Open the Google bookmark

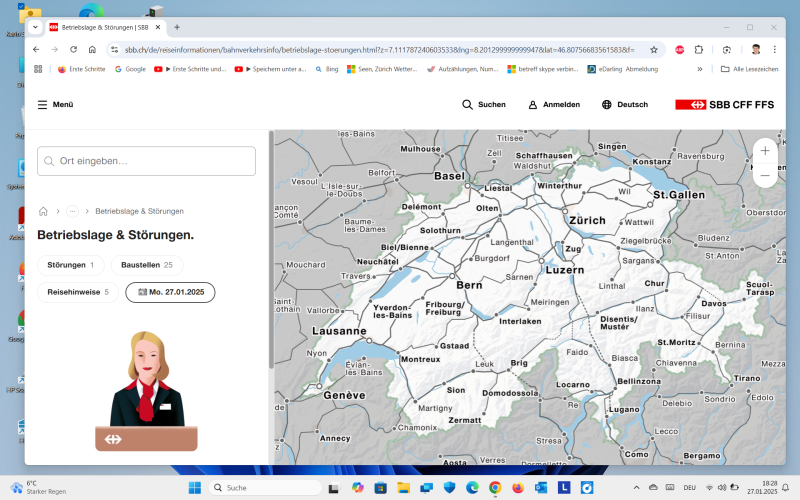(130, 69)
